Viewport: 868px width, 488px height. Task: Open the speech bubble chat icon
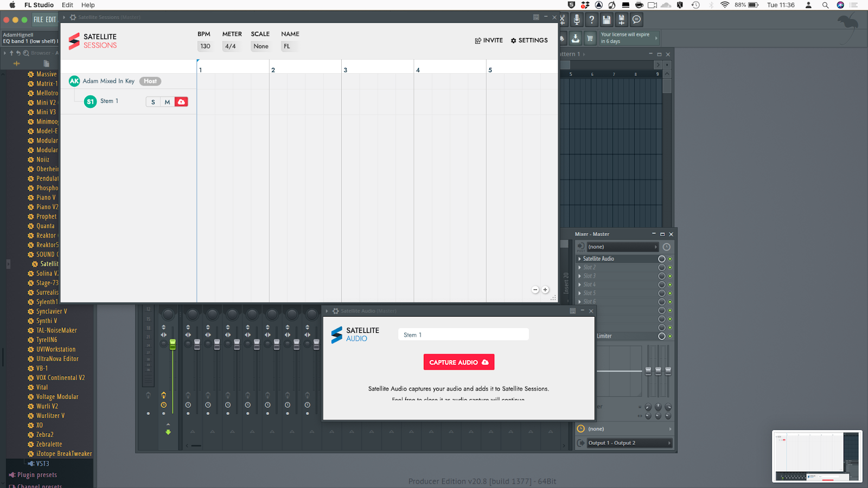[636, 20]
